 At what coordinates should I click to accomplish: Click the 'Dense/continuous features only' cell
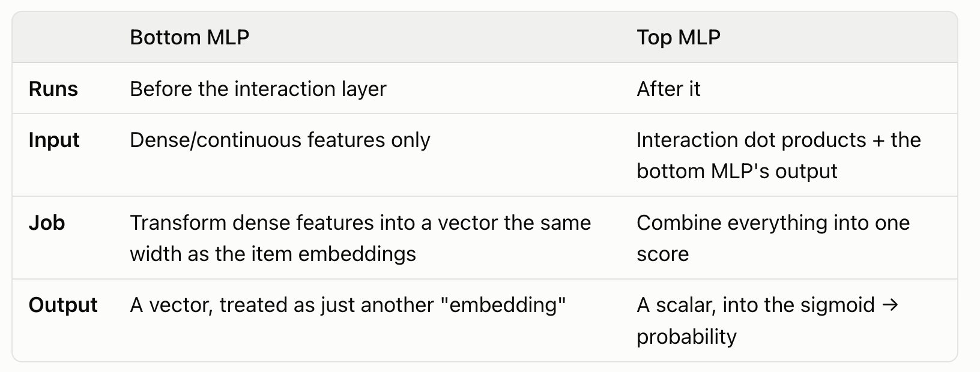280,140
